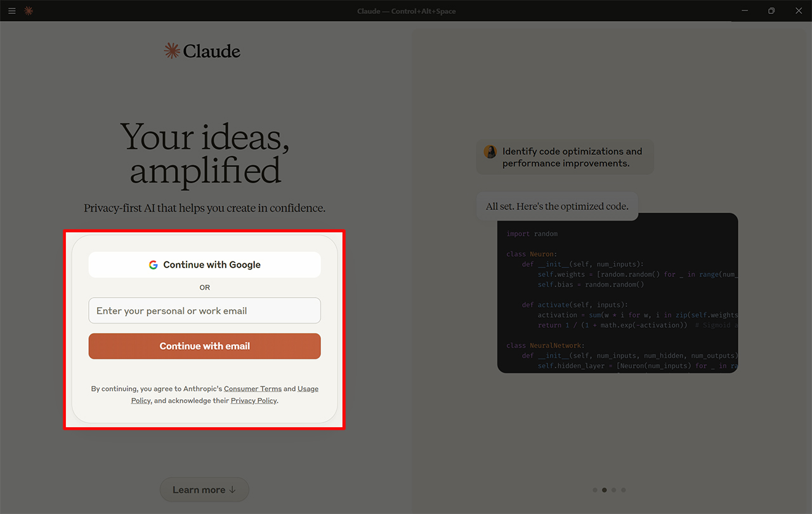Viewport: 812px width, 514px height.
Task: Click the Continue with email button
Action: [204, 346]
